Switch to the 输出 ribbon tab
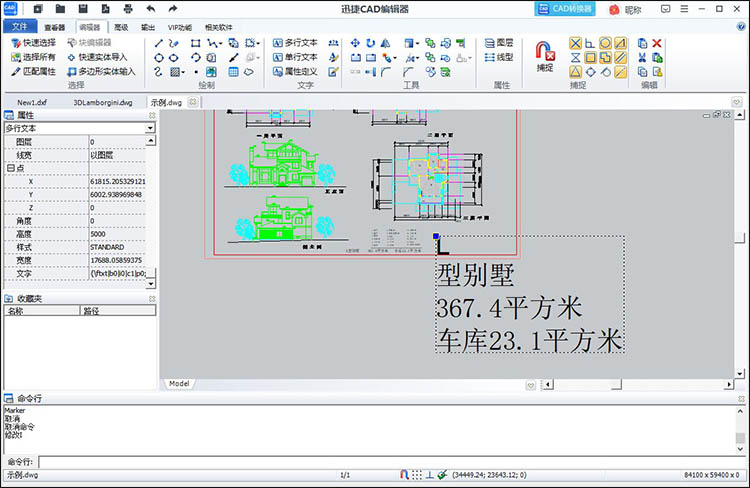 [x=148, y=27]
